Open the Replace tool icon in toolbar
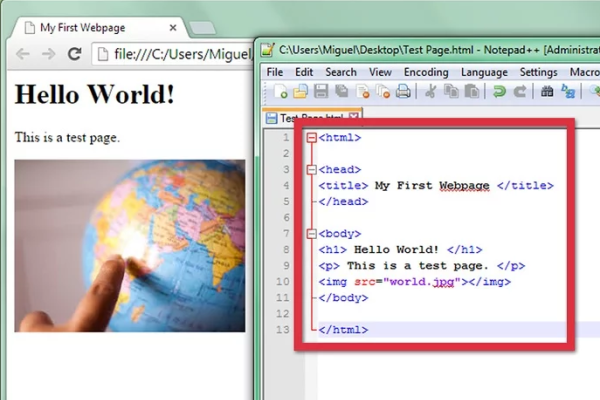The height and width of the screenshot is (400, 600). 568,91
